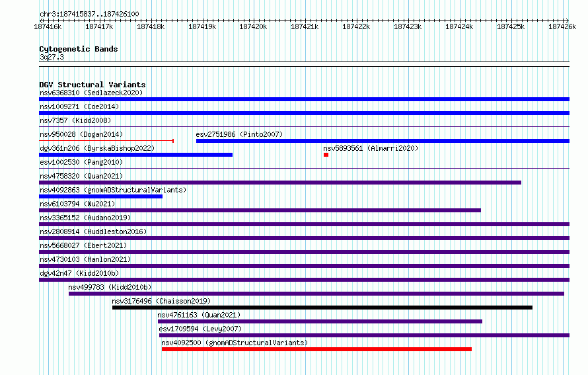Open the dgv42n47 (Kidd2010b) label
The width and height of the screenshot is (588, 375).
pos(79,273)
